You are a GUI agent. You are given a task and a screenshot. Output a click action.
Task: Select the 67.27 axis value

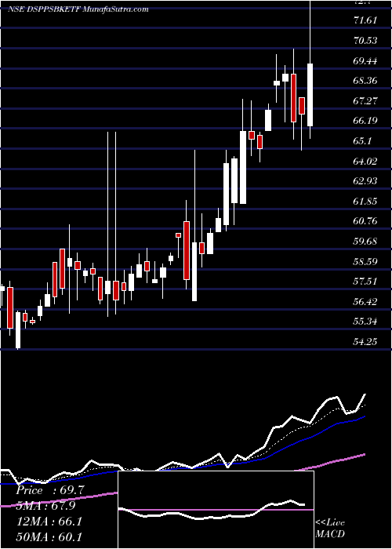365,101
